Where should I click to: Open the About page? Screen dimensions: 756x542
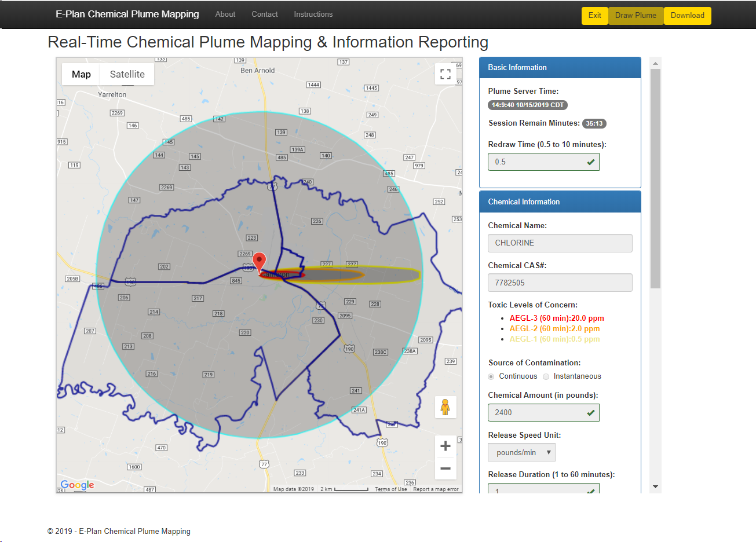pyautogui.click(x=225, y=14)
